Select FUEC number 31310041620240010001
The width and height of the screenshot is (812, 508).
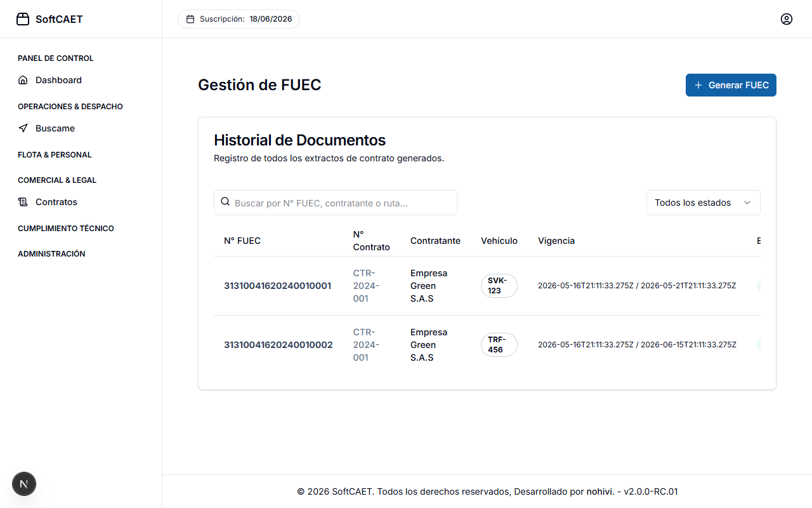(277, 286)
